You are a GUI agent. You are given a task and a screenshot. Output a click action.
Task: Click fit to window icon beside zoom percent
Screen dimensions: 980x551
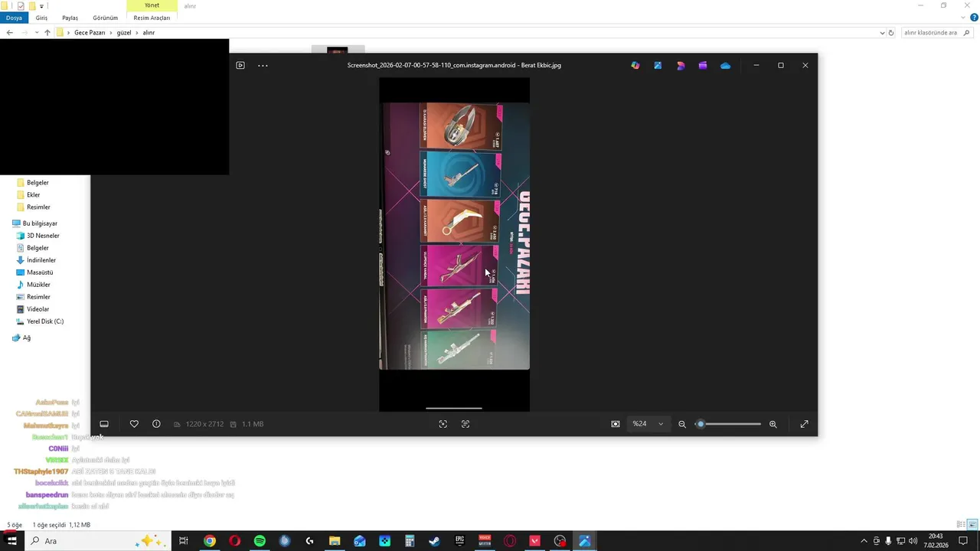click(x=616, y=424)
